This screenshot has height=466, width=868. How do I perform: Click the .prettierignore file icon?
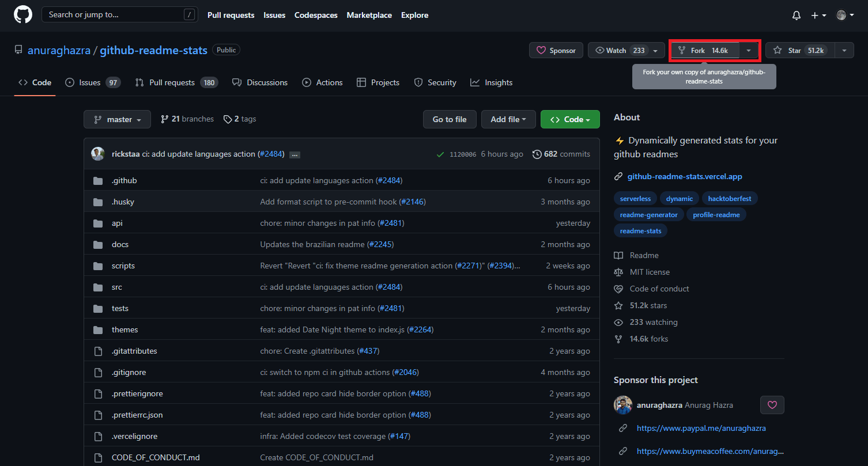coord(98,394)
